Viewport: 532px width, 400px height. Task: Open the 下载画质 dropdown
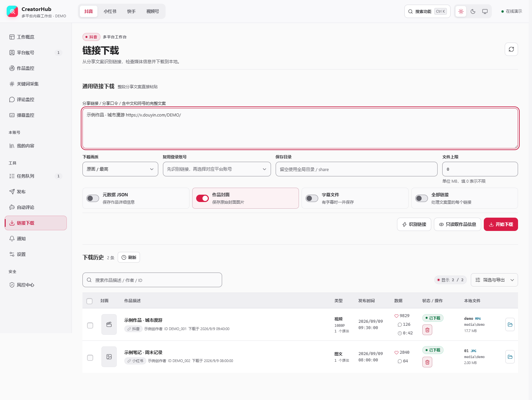tap(120, 169)
